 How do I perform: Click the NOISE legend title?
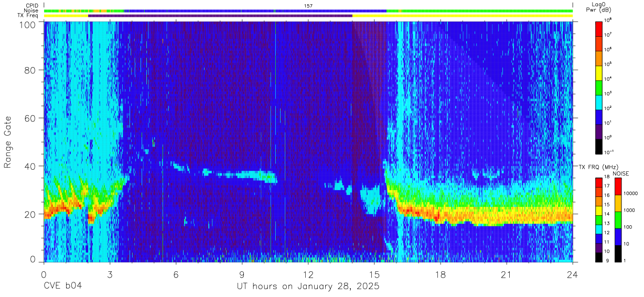pos(621,173)
